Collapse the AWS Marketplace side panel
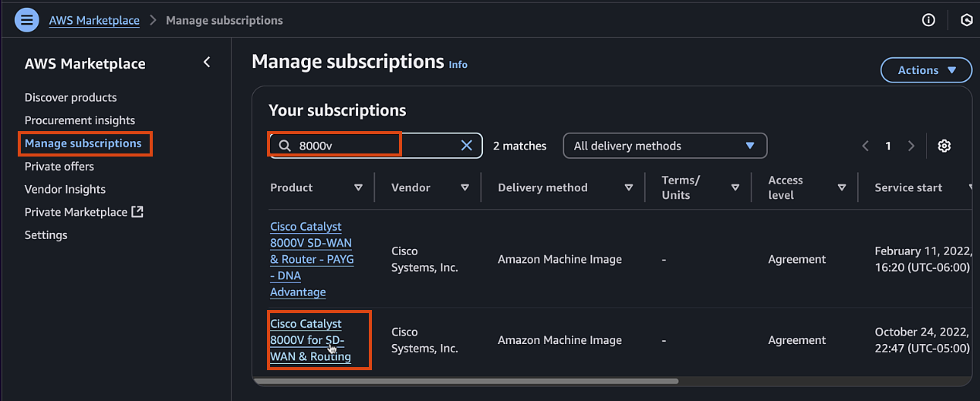 tap(207, 62)
